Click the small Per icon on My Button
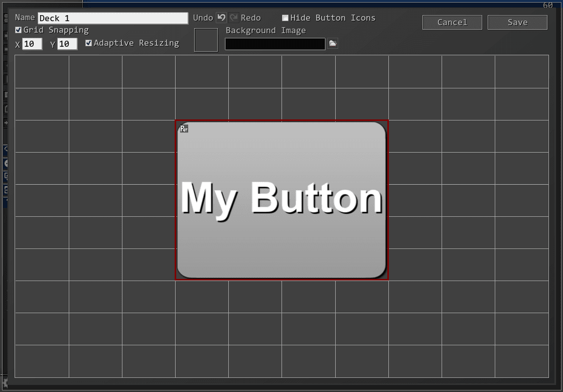The height and width of the screenshot is (392, 563). pyautogui.click(x=184, y=129)
